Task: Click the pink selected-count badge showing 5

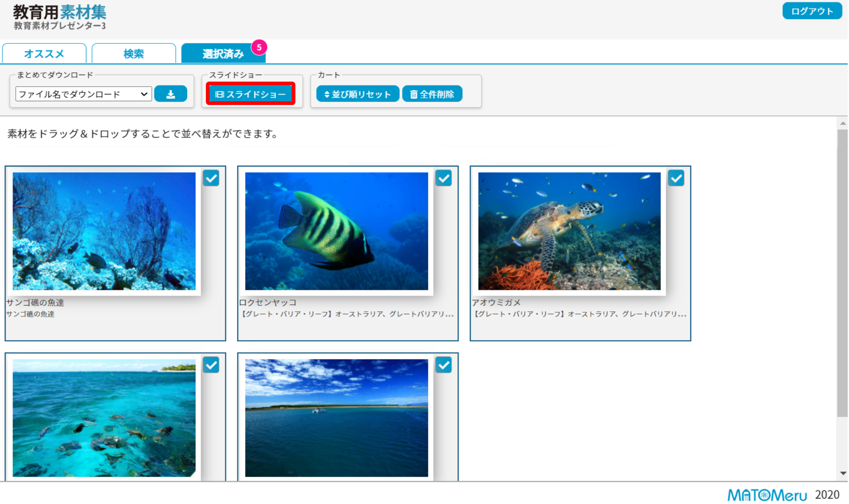Action: (x=259, y=48)
